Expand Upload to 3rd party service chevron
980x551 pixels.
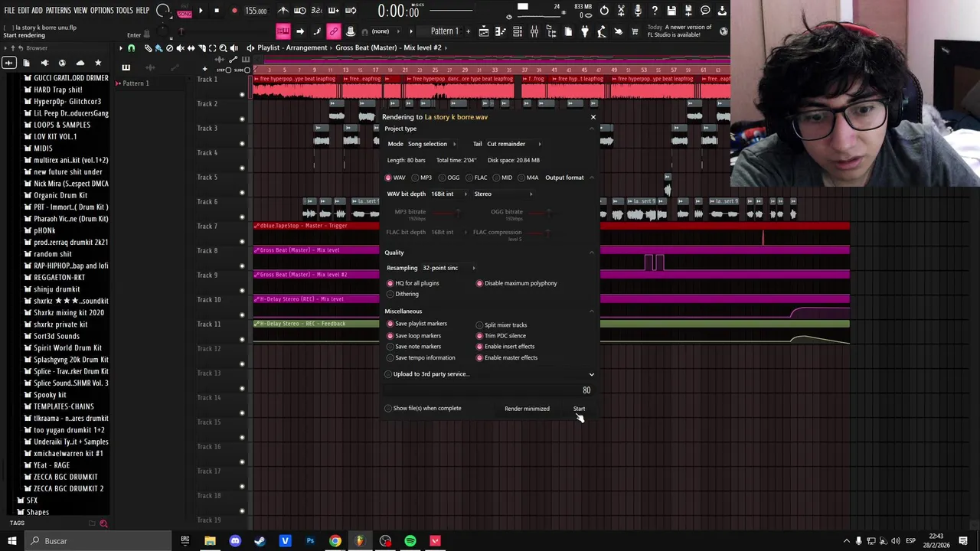pos(591,374)
